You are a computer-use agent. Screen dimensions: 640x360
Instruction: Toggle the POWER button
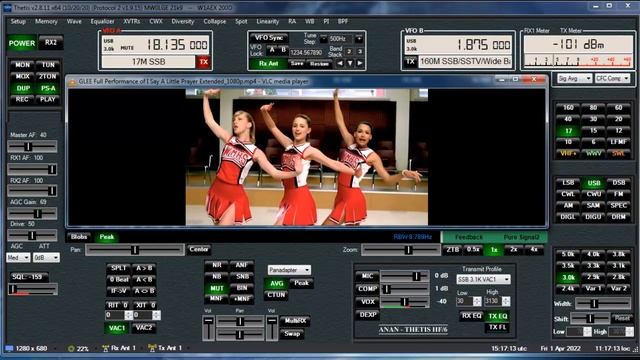click(x=22, y=43)
